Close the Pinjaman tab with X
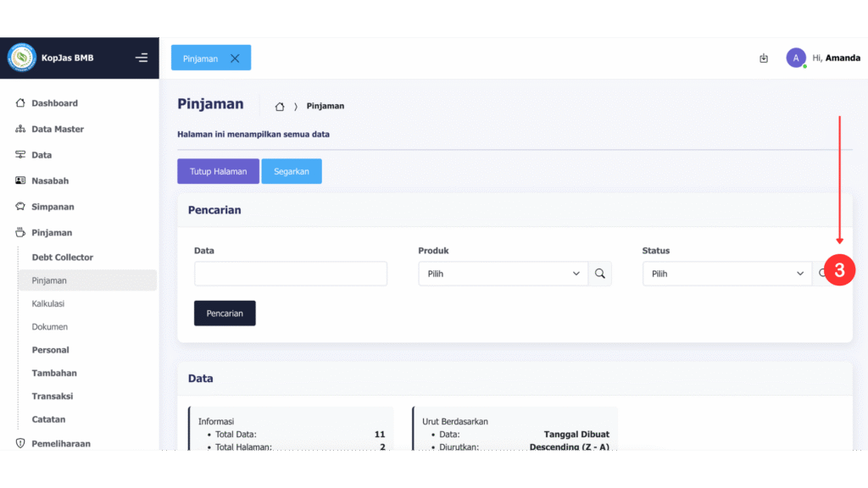The image size is (868, 488). [235, 58]
